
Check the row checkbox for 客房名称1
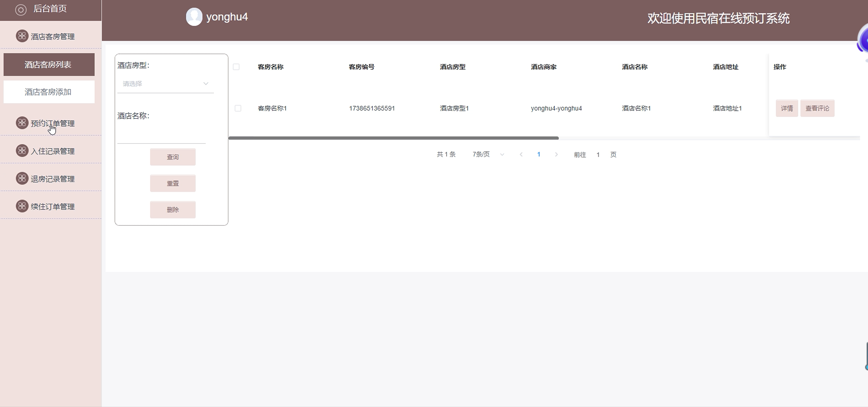coord(238,108)
